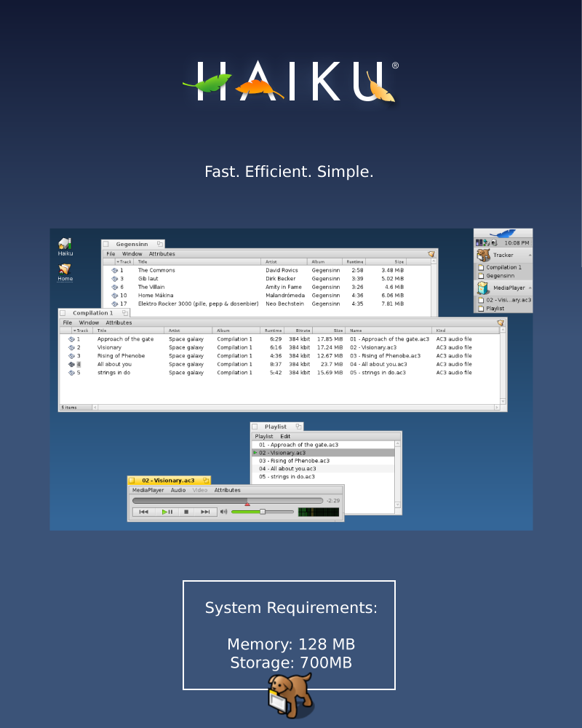Click the feather icon in Gegensinn window menu bar
582x728 pixels.
coord(431,254)
